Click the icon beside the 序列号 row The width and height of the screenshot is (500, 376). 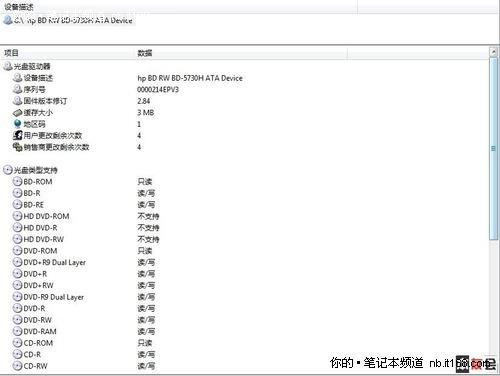pos(17,89)
